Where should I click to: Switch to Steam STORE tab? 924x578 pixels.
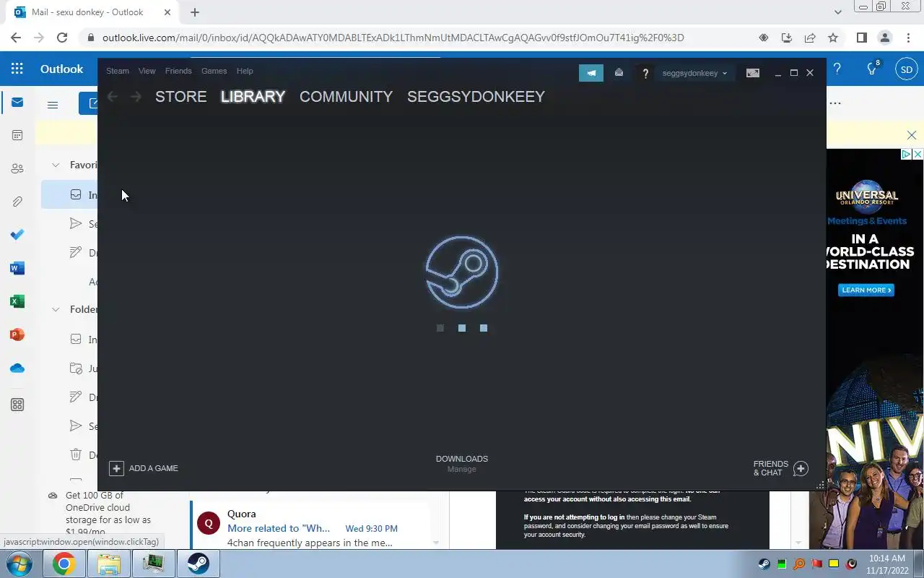coord(181,97)
